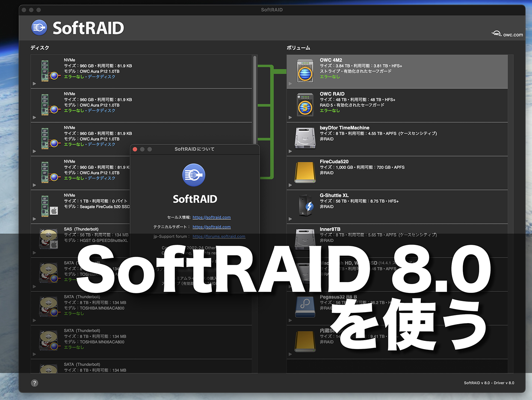This screenshot has width=532, height=400.
Task: Click the OWC RAID 5 volume icon
Action: pos(304,104)
